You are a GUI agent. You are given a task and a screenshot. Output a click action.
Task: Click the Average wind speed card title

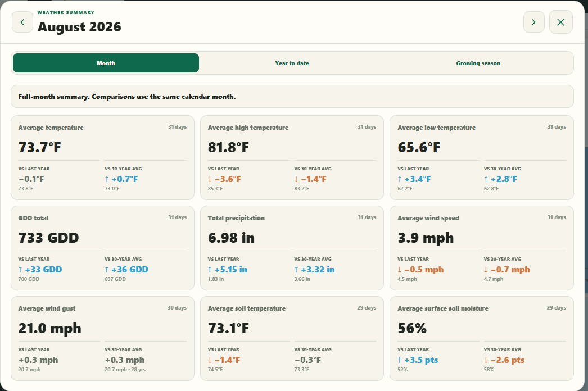pyautogui.click(x=428, y=218)
